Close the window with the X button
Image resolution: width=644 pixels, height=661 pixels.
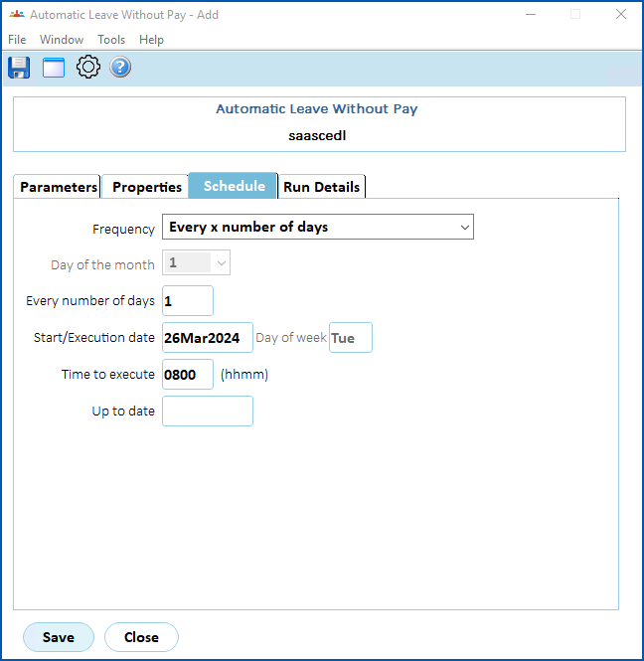(x=621, y=14)
